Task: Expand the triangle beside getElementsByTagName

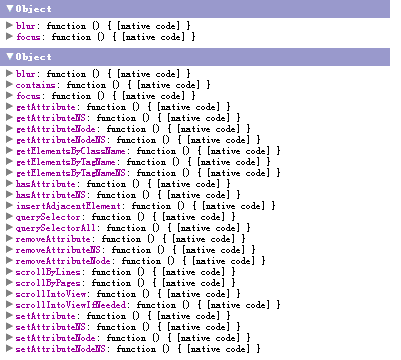Action: click(9, 161)
